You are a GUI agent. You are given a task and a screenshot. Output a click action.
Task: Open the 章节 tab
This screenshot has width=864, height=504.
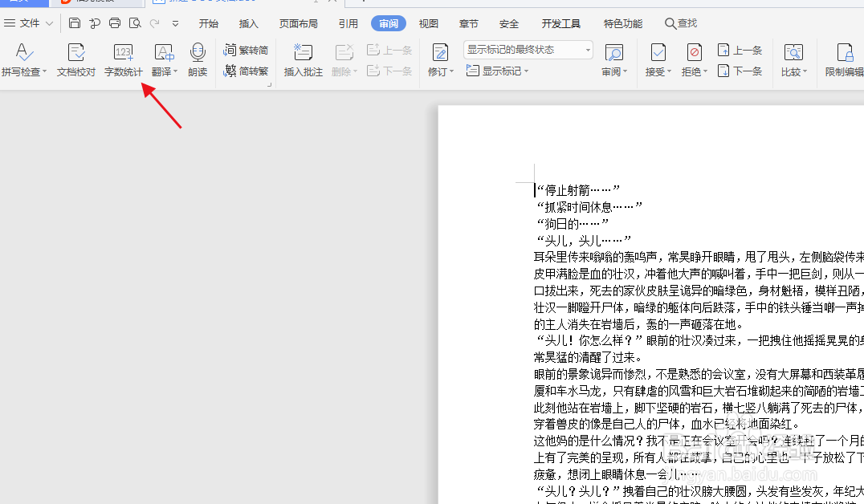(468, 24)
